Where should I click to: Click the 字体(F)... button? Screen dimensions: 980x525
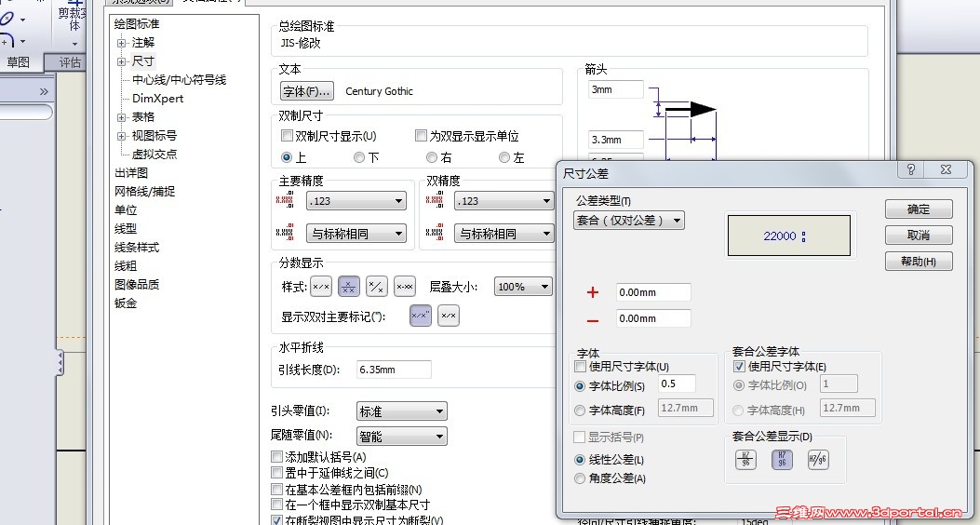(307, 91)
